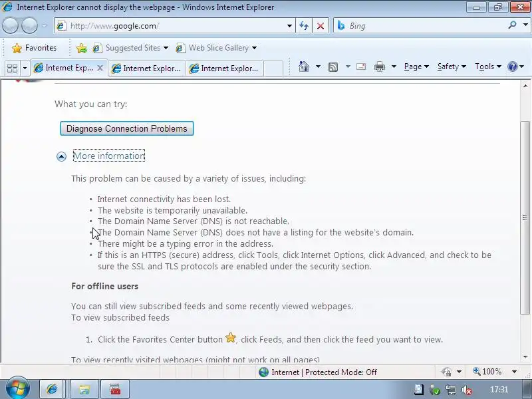Open a new blank tab
This screenshot has height=399, width=532.
[x=273, y=68]
